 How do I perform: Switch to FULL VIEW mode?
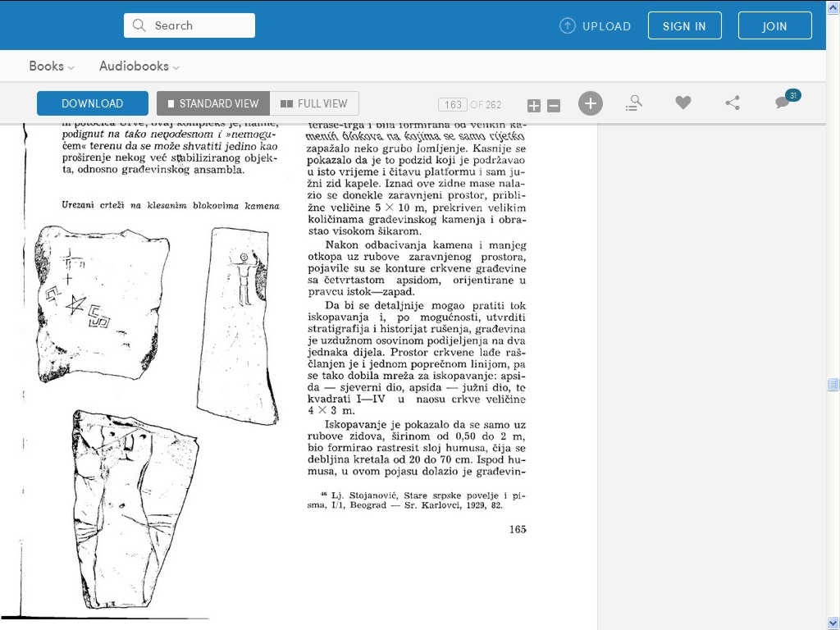pyautogui.click(x=314, y=103)
